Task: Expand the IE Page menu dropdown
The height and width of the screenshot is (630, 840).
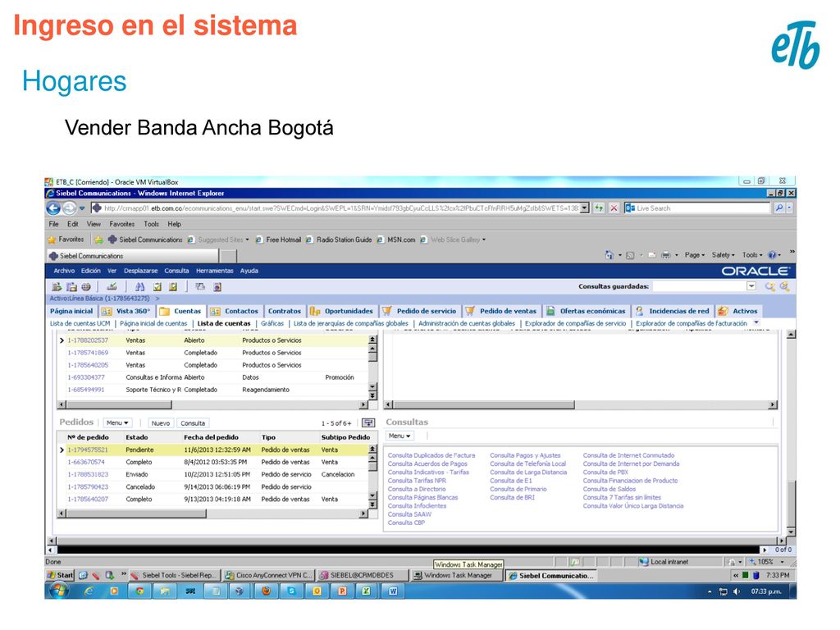Action: (694, 255)
